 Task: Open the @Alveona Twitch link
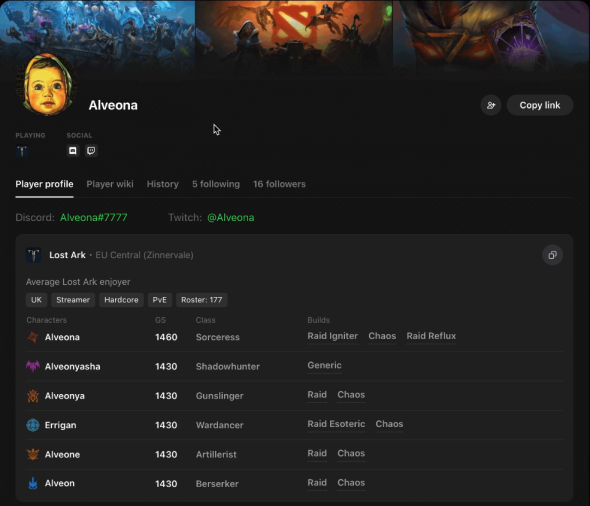click(x=231, y=217)
